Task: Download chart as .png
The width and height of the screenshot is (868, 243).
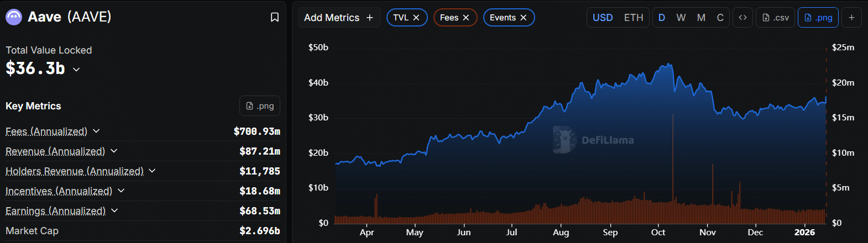Action: [x=818, y=18]
